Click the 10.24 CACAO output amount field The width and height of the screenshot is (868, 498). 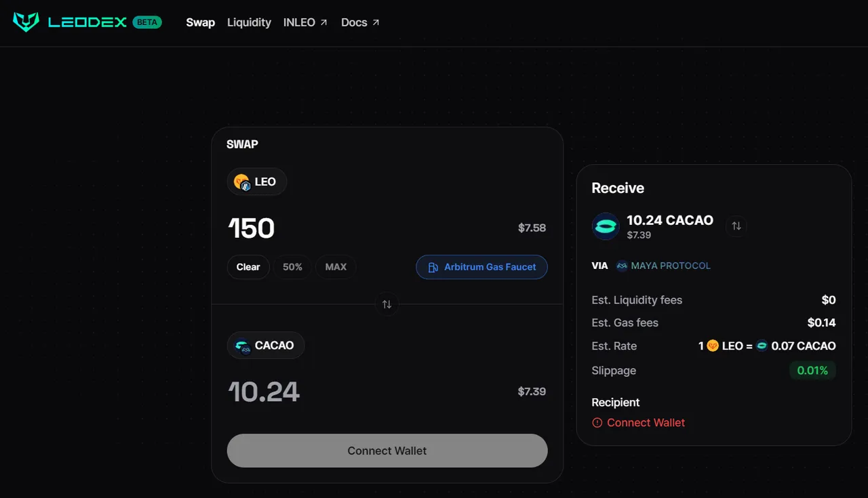point(264,392)
